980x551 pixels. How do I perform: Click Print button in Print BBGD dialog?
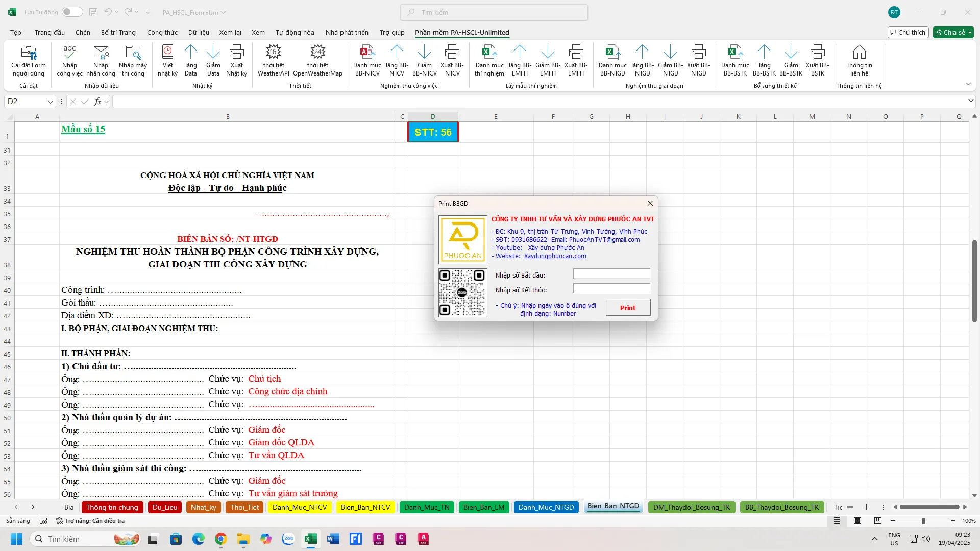tap(628, 308)
